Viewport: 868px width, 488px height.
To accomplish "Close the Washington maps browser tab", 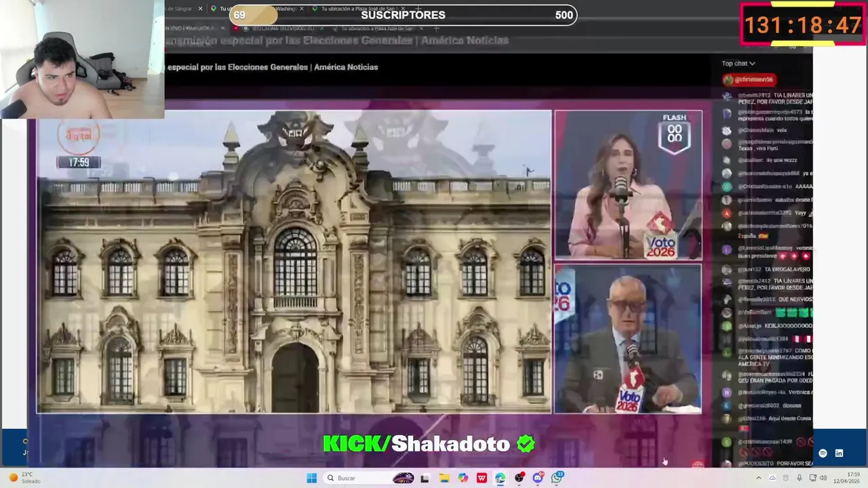I will [303, 9].
